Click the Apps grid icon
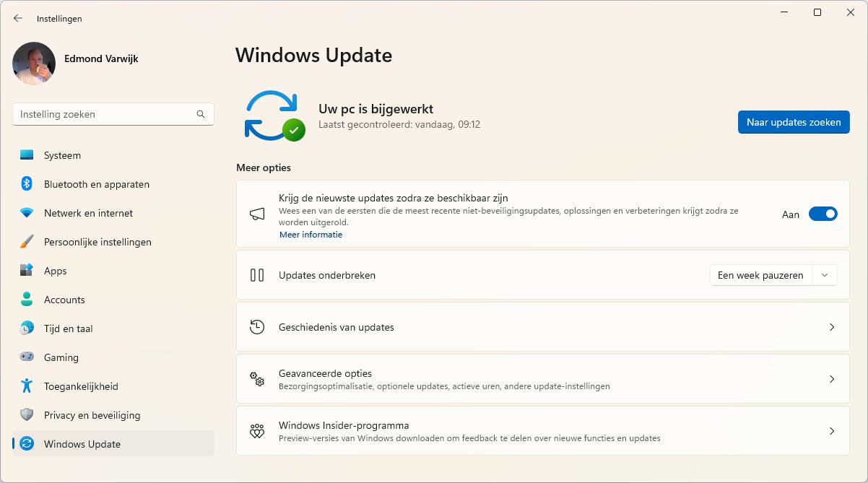This screenshot has width=868, height=483. coord(27,271)
